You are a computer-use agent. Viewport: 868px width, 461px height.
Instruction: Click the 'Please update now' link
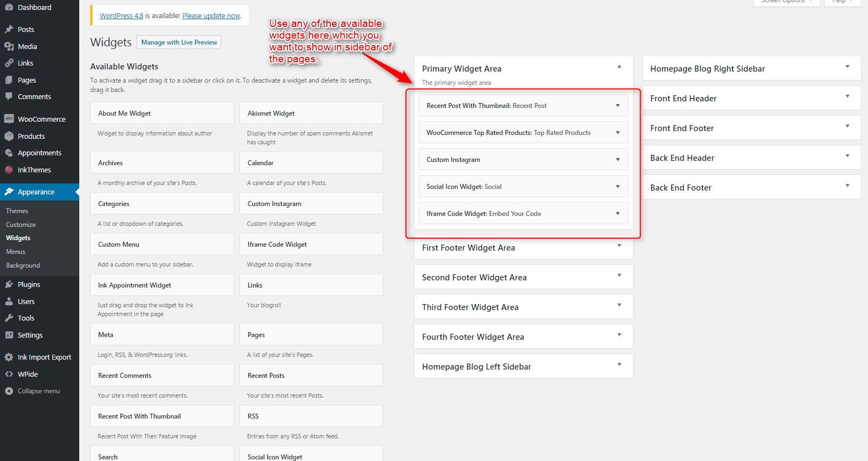click(211, 16)
